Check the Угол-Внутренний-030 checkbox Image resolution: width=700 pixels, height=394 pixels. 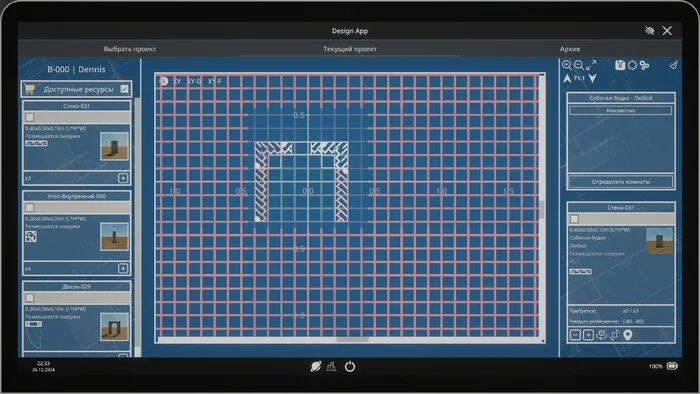[x=29, y=207]
